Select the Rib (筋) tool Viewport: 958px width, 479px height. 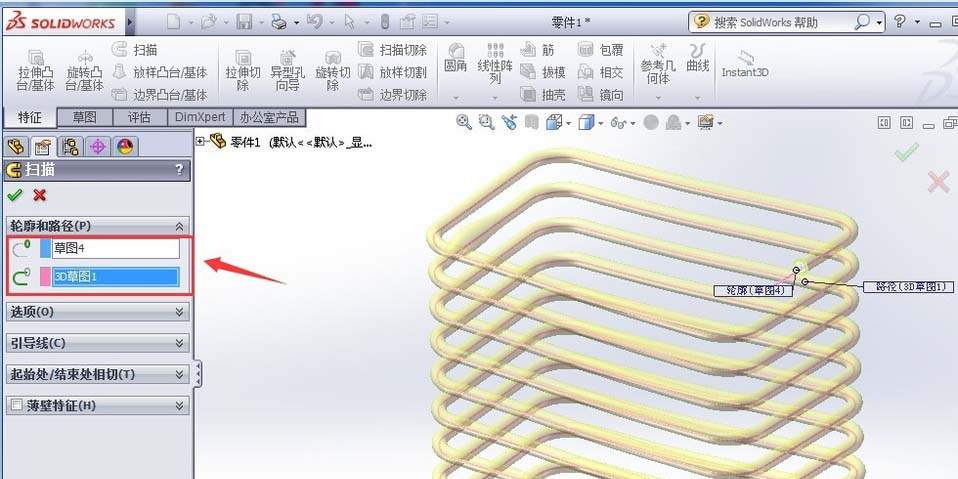click(537, 49)
